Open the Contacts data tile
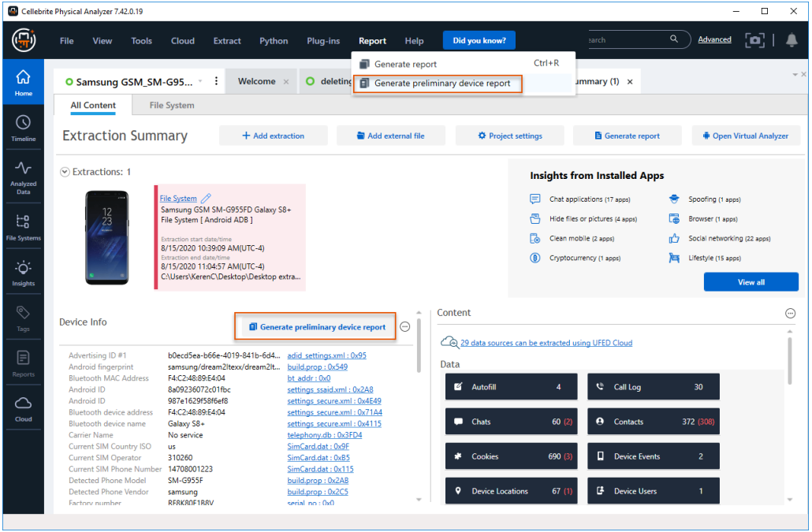Image resolution: width=812 pixels, height=532 pixels. point(654,421)
